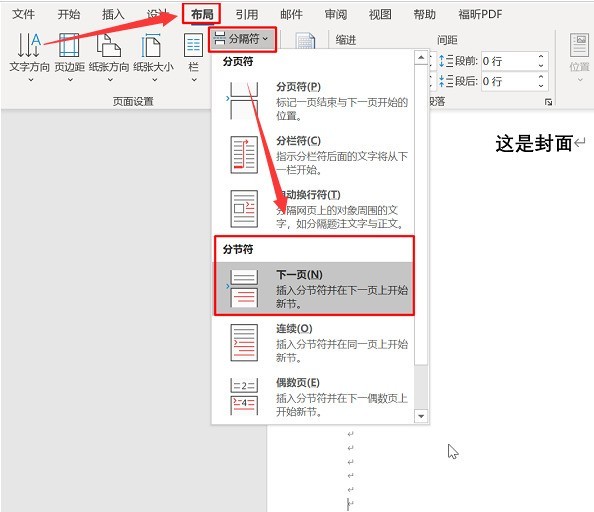The width and height of the screenshot is (594, 512).
Task: Open the 文字方向 text direction tool
Action: [30, 53]
